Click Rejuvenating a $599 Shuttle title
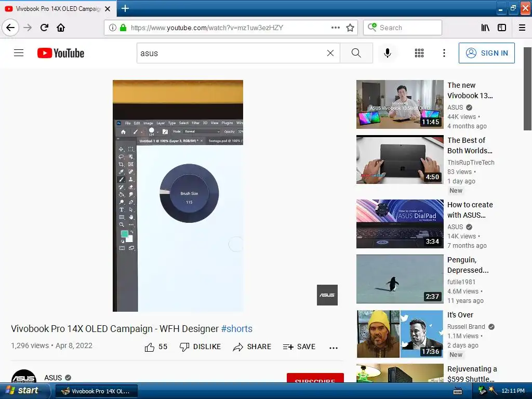The height and width of the screenshot is (399, 532). click(472, 374)
